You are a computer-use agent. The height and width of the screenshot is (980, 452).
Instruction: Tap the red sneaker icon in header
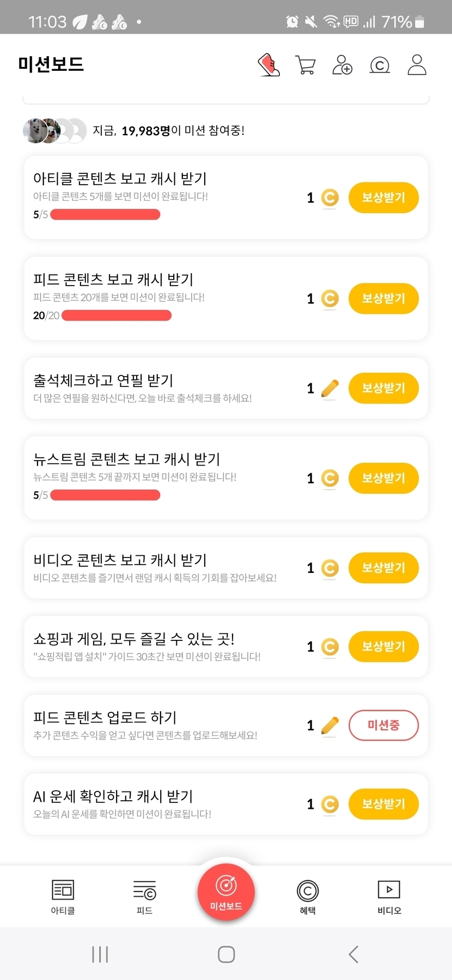point(268,65)
